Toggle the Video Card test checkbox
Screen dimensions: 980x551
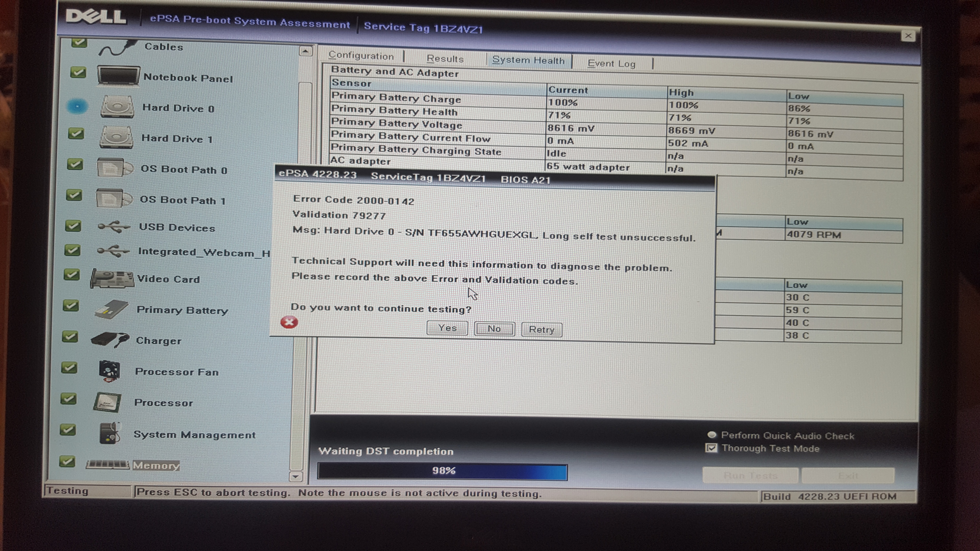71,274
